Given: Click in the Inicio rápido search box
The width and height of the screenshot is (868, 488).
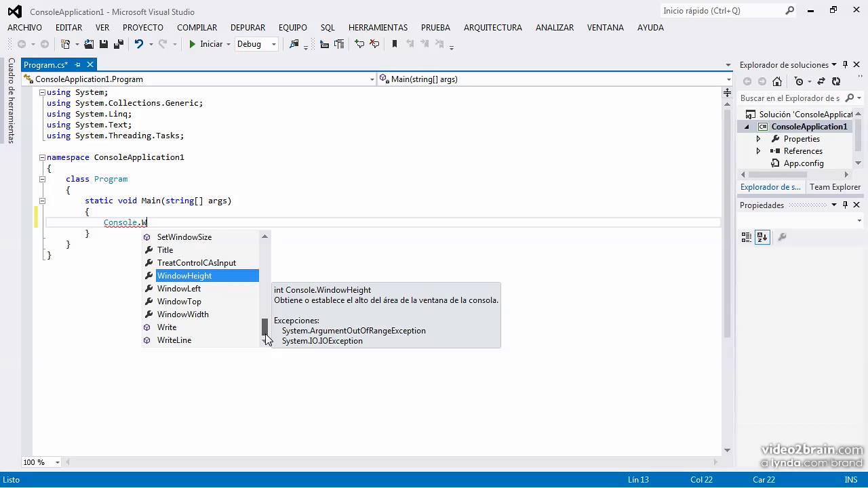Looking at the screenshot, I should pos(722,11).
